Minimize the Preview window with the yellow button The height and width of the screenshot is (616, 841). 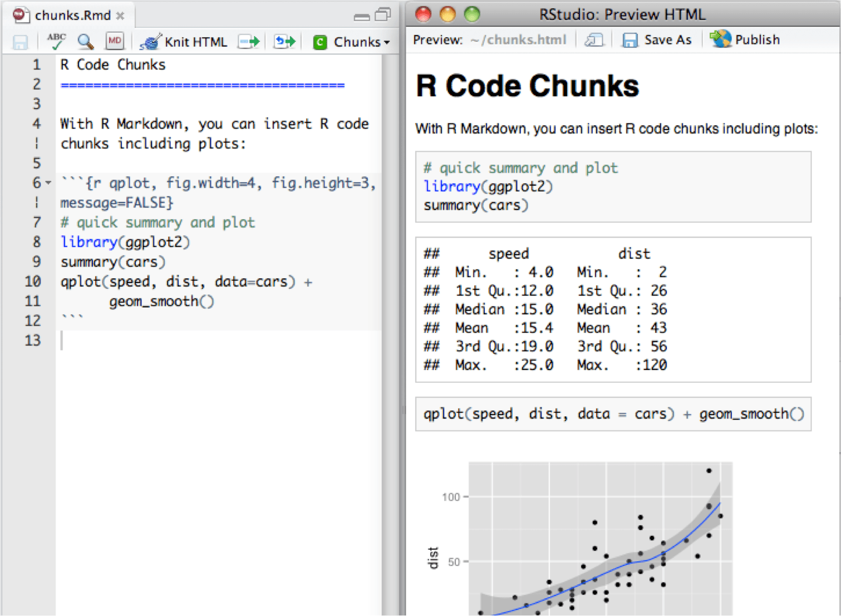pyautogui.click(x=447, y=14)
